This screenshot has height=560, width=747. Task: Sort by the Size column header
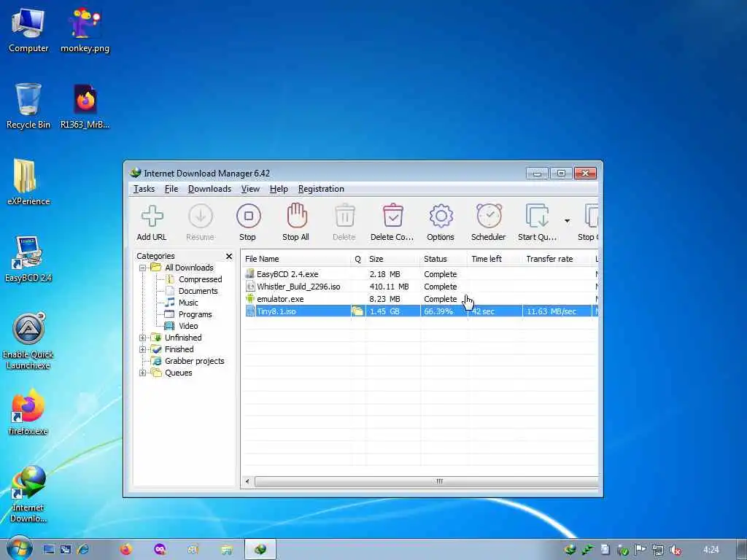393,259
